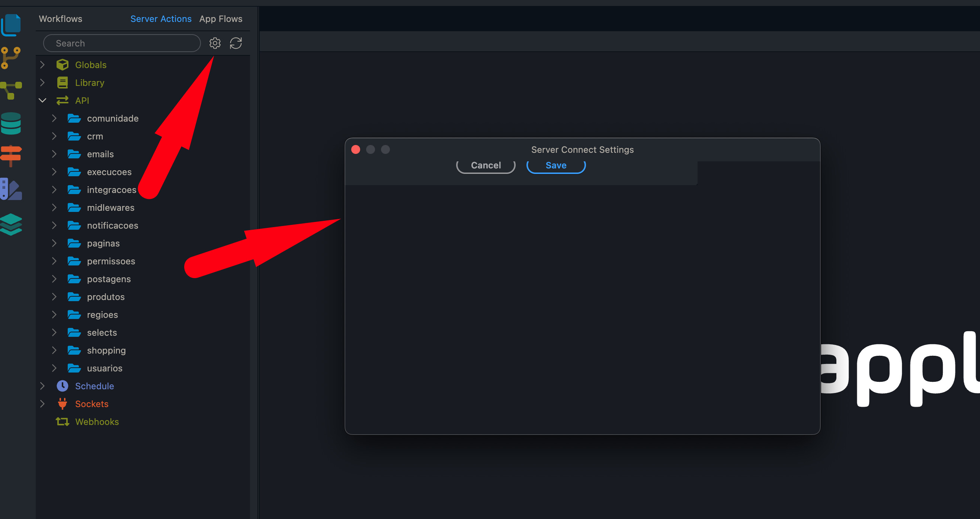This screenshot has width=980, height=519.
Task: Expand the Library node
Action: point(43,83)
